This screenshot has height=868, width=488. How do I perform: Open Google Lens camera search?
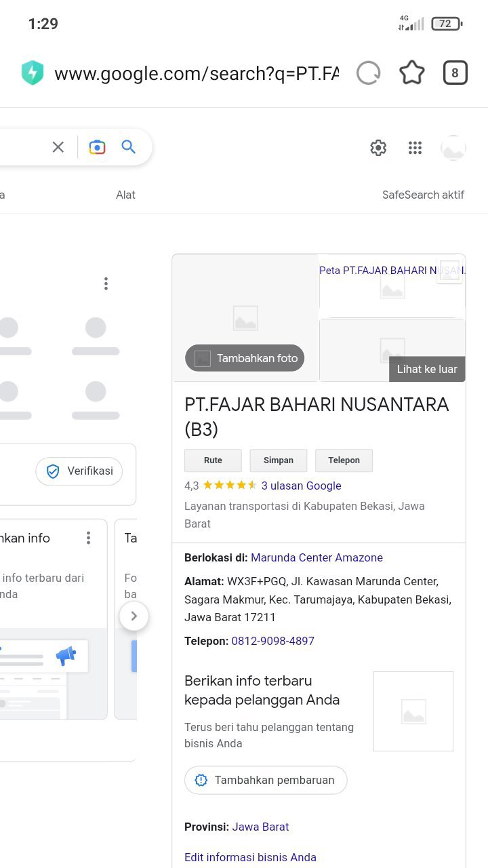tap(98, 147)
